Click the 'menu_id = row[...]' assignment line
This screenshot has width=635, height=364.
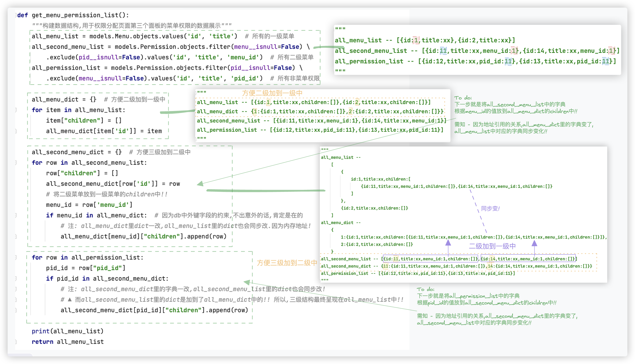click(89, 205)
